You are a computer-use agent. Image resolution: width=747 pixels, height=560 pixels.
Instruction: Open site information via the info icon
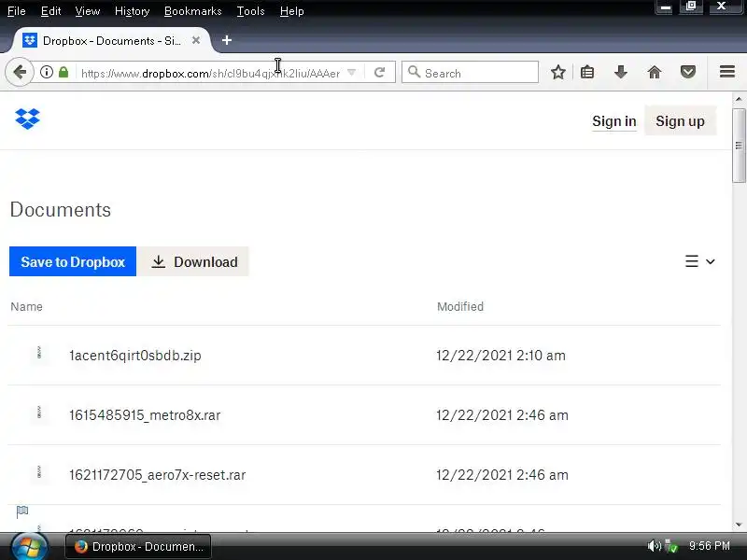point(46,73)
